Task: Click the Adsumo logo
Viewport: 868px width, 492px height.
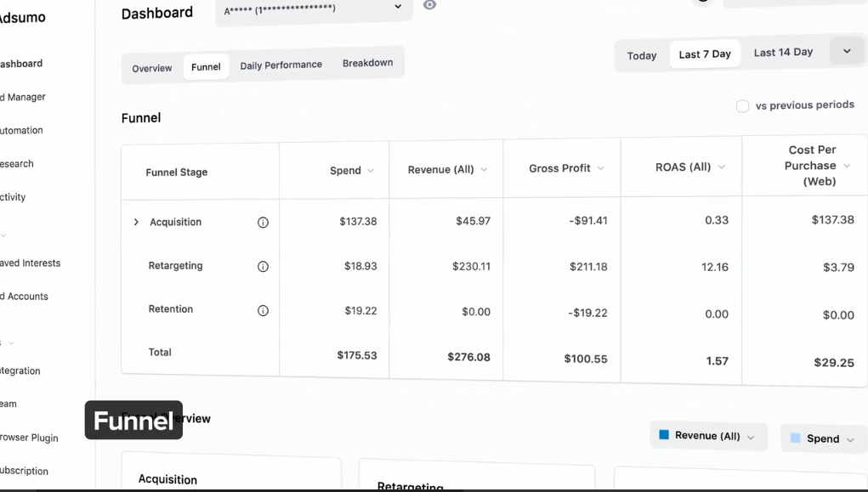Action: (22, 18)
